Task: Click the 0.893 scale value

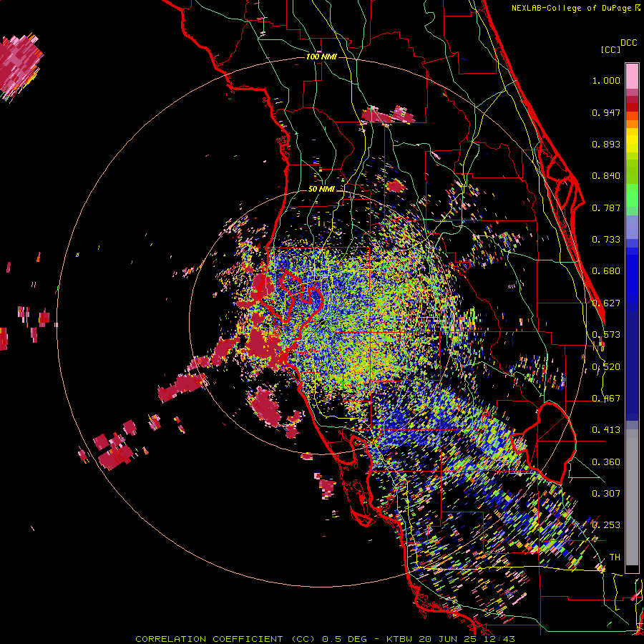Action: point(606,144)
